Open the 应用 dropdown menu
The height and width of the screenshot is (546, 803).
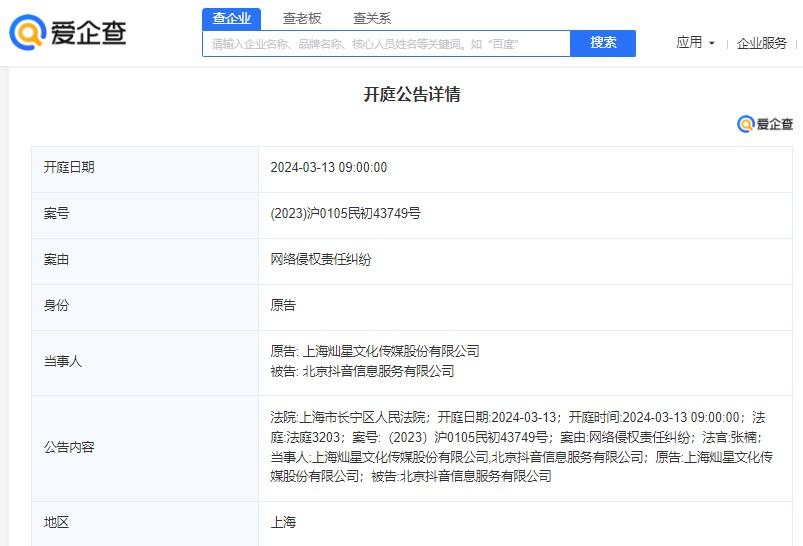[695, 43]
